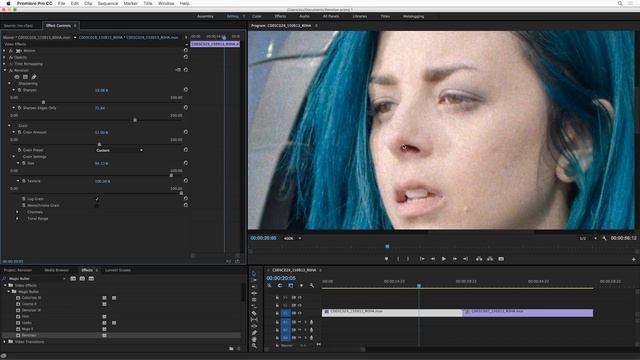The height and width of the screenshot is (360, 640).
Task: Click Lift button in Program Monitor
Action: pyautogui.click(x=479, y=259)
